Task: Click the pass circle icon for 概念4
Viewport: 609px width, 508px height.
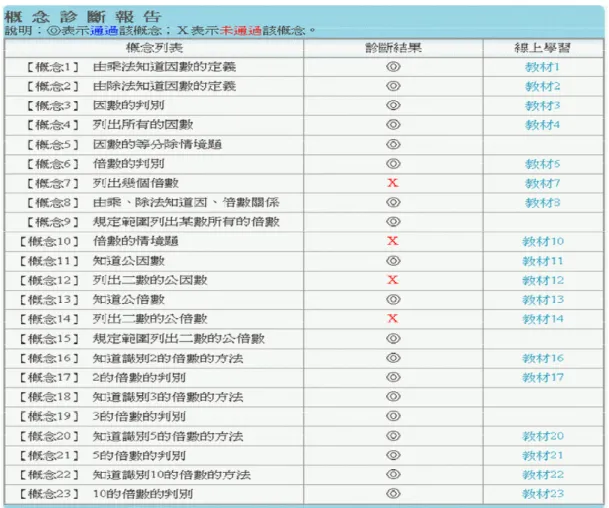Action: pos(393,125)
